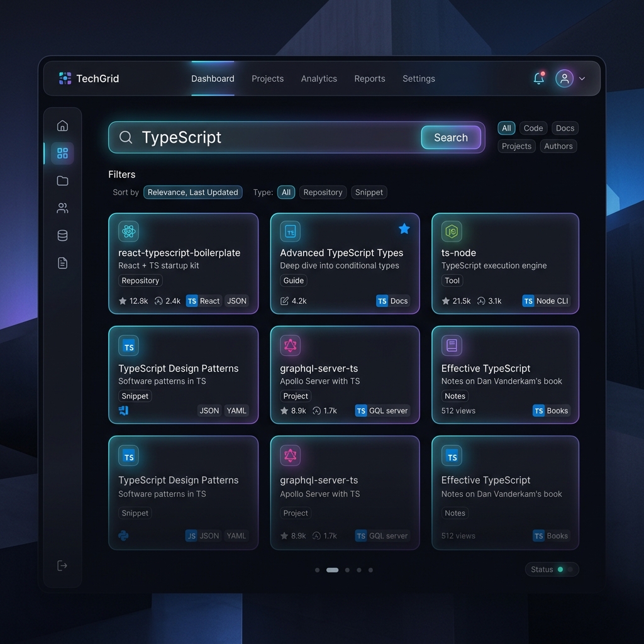Click the Docs tag chip on Advanced TypeScript Types
This screenshot has height=644, width=644.
392,301
